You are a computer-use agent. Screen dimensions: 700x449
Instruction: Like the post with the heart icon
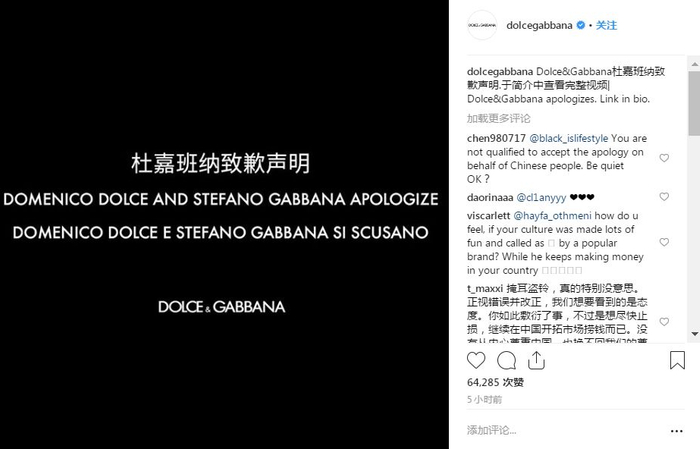pos(476,360)
